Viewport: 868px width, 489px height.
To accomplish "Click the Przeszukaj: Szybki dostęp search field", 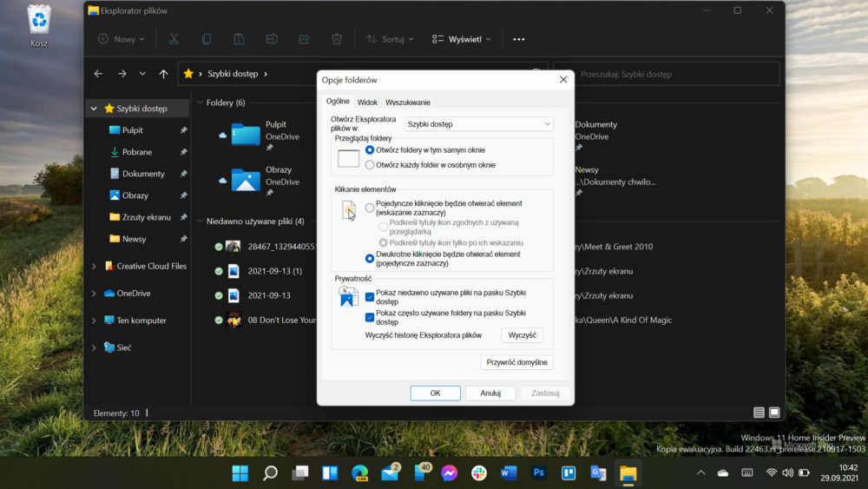I will (x=667, y=74).
